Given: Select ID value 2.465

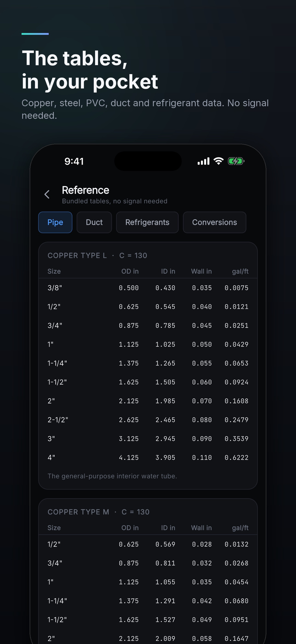Looking at the screenshot, I should point(165,420).
